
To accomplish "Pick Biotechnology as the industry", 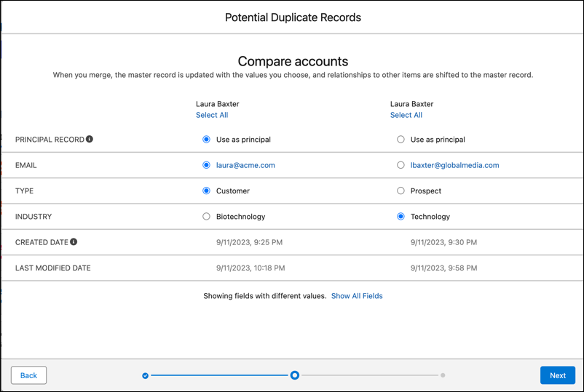I will (207, 217).
